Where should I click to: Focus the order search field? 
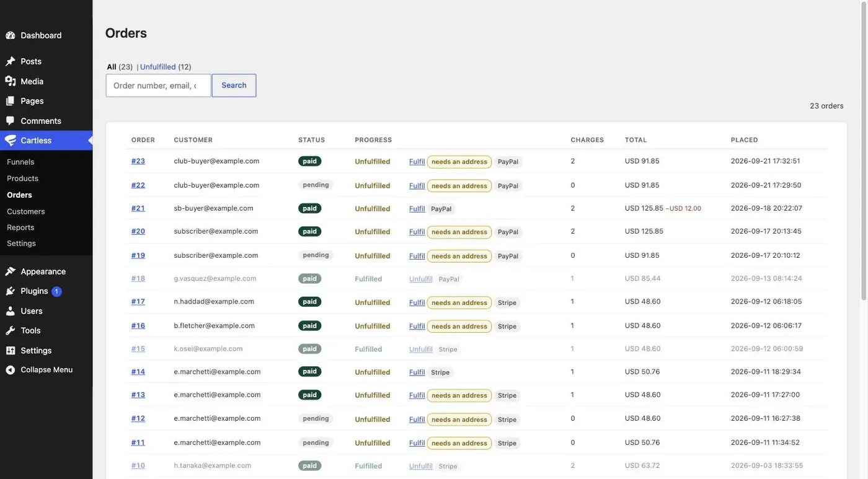pyautogui.click(x=158, y=86)
